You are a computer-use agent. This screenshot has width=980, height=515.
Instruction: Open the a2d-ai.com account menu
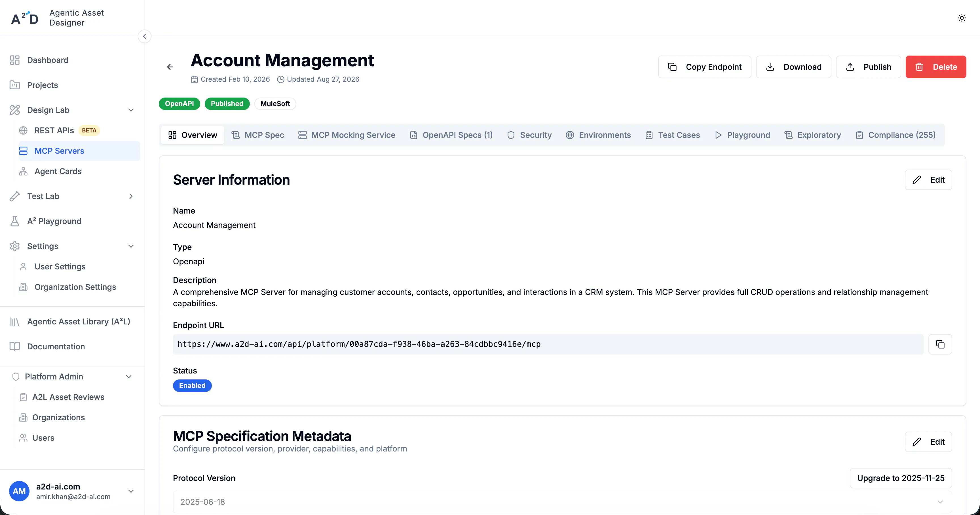tap(72, 491)
